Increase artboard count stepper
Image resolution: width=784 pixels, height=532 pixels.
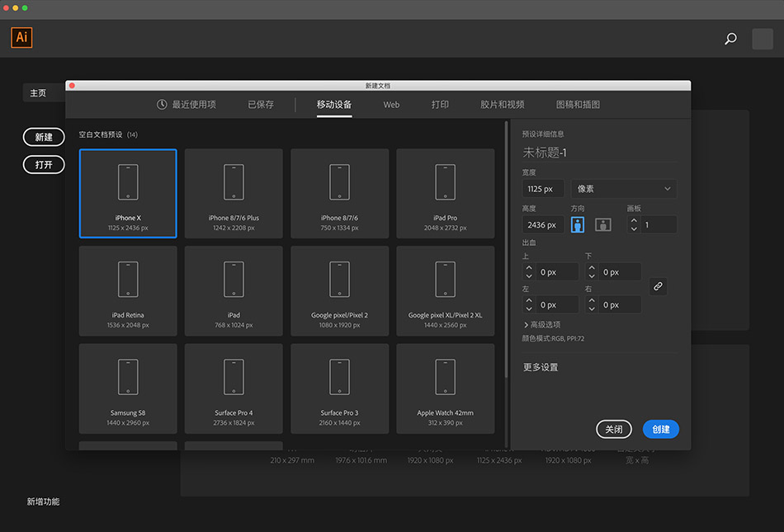pos(634,220)
